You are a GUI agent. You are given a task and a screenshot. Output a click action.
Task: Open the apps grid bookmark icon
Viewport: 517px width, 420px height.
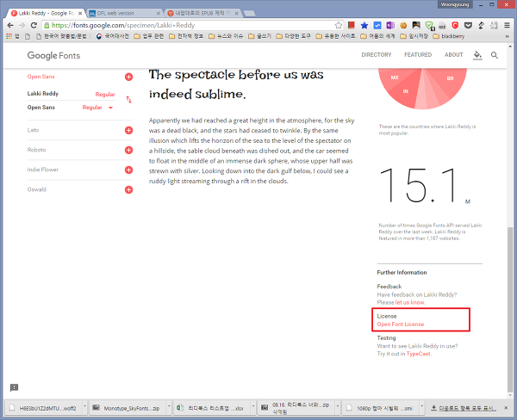9,36
